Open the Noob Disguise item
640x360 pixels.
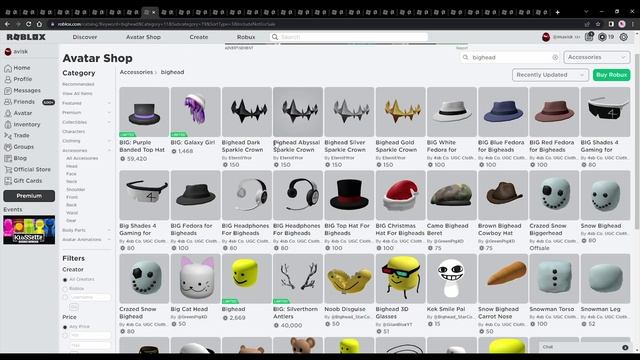pyautogui.click(x=349, y=290)
